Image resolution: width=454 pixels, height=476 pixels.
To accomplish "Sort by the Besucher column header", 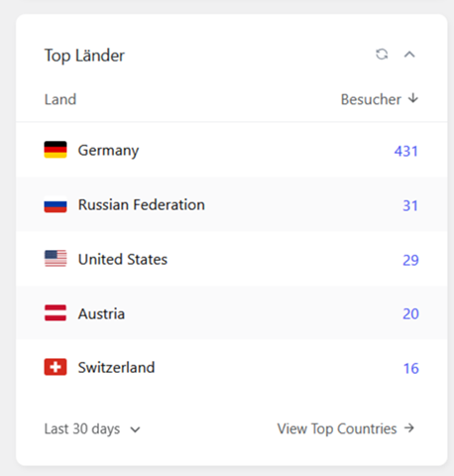I will pyautogui.click(x=371, y=99).
